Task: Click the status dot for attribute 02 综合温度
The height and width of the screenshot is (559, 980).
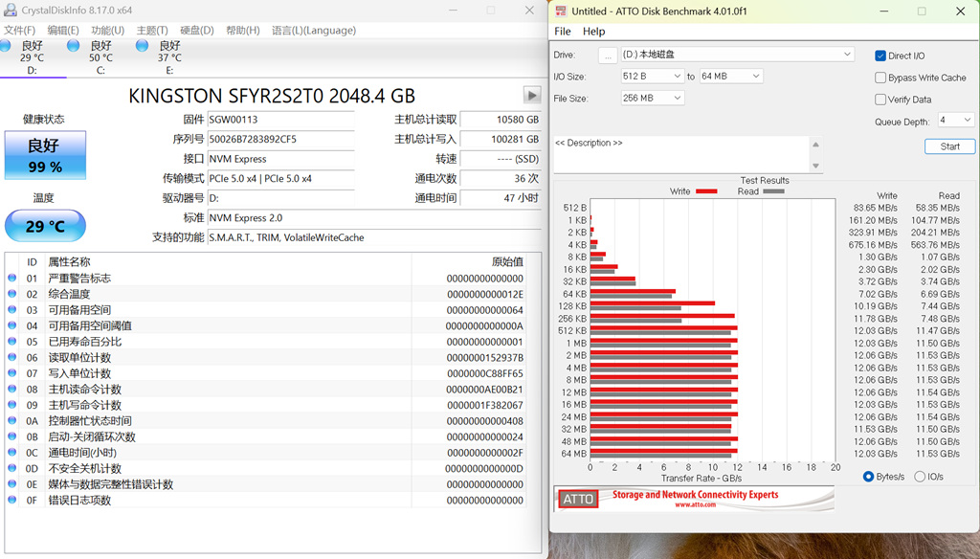Action: [x=11, y=293]
